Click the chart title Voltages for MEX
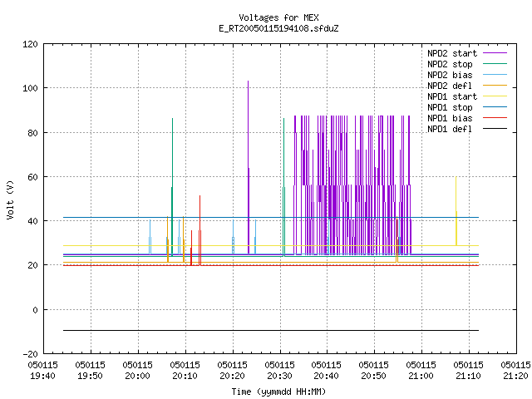Screen dimensions: 532x399 pos(278,17)
